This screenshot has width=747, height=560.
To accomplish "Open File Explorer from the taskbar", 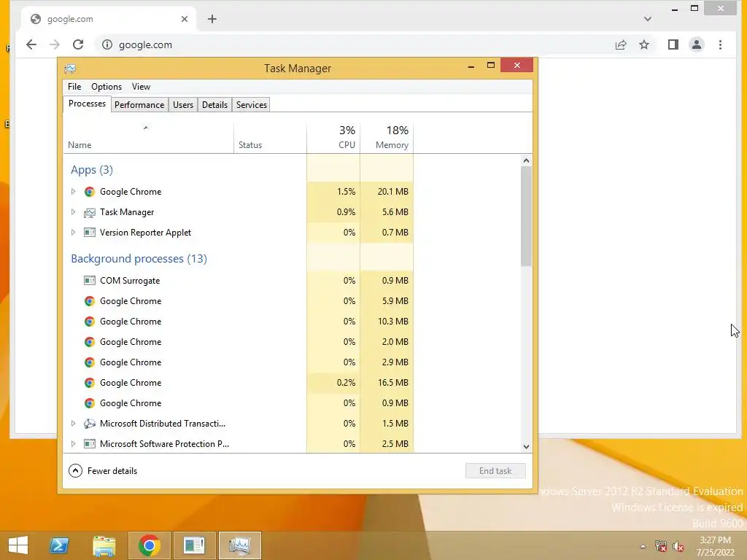I will tap(104, 545).
